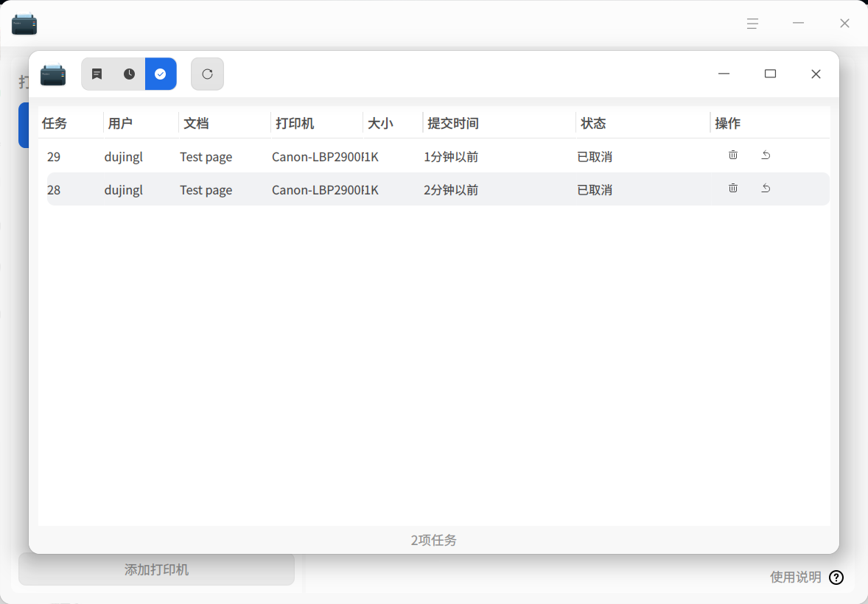The height and width of the screenshot is (604, 868).
Task: Maximize the print job window
Action: 770,74
